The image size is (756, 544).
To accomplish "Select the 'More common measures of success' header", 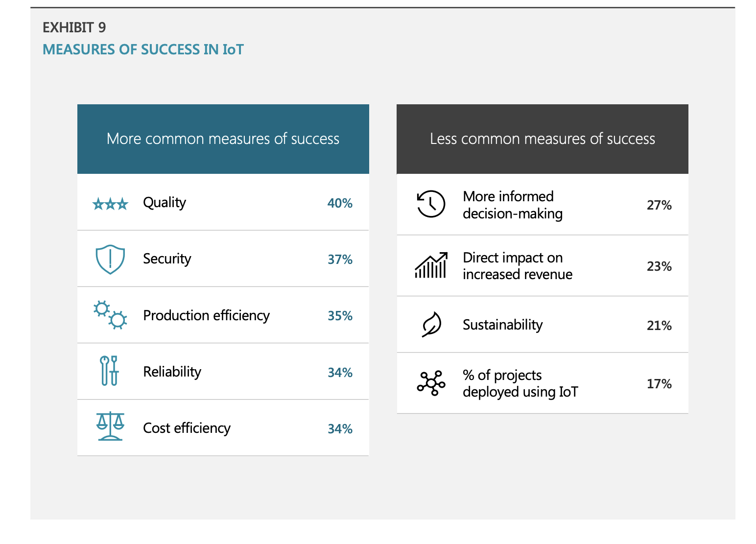I will coord(223,139).
